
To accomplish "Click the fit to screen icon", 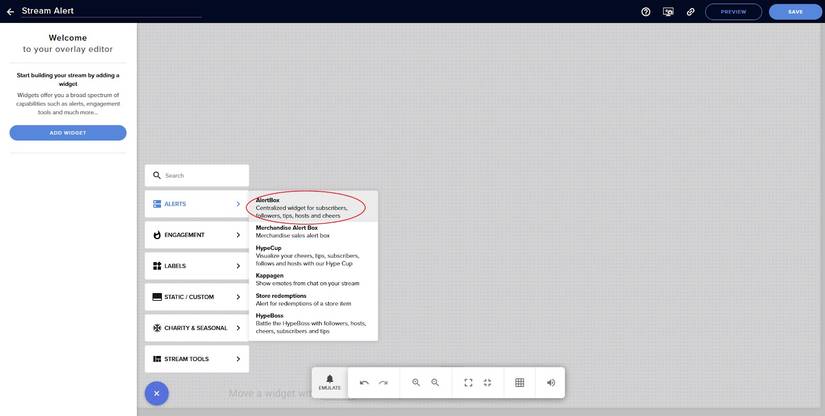I will pyautogui.click(x=468, y=382).
